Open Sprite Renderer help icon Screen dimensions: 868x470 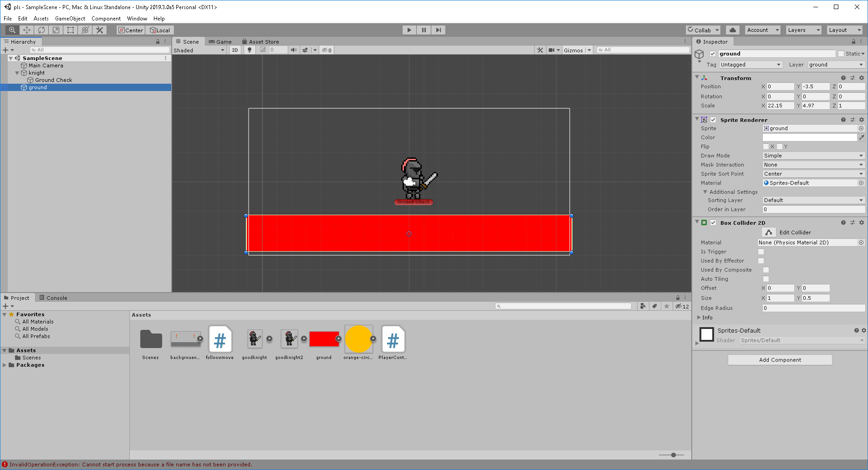click(843, 120)
